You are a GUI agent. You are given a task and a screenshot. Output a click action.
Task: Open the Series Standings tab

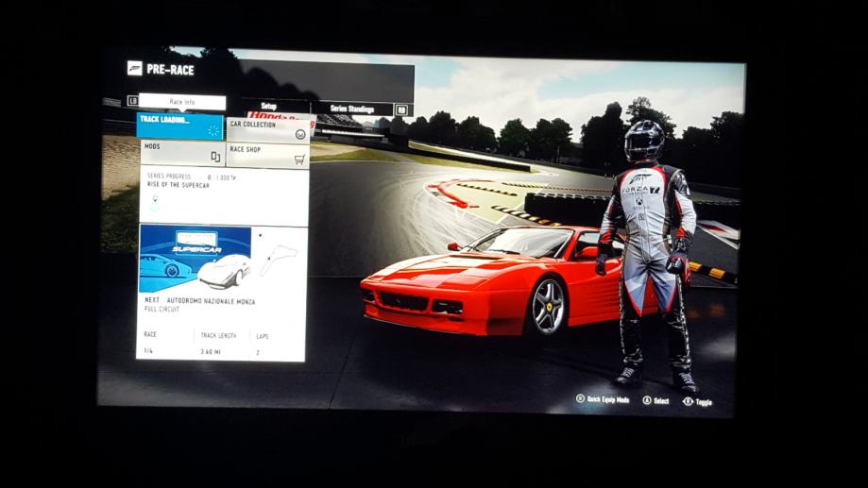coord(352,109)
